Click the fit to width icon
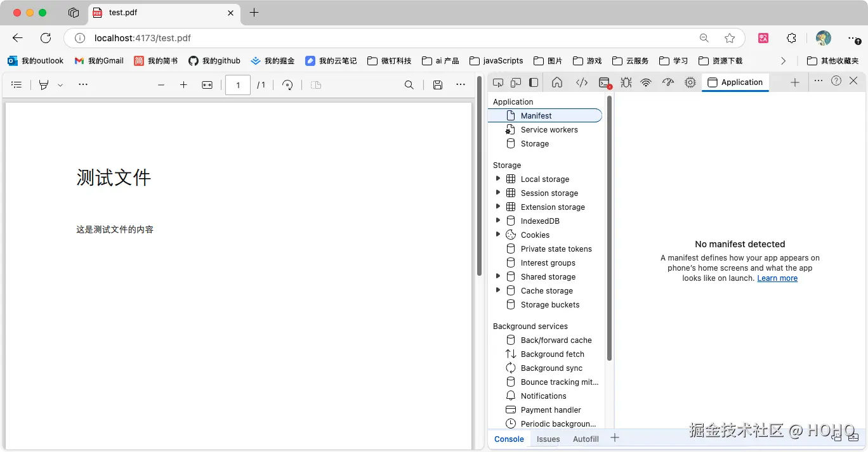 point(207,85)
